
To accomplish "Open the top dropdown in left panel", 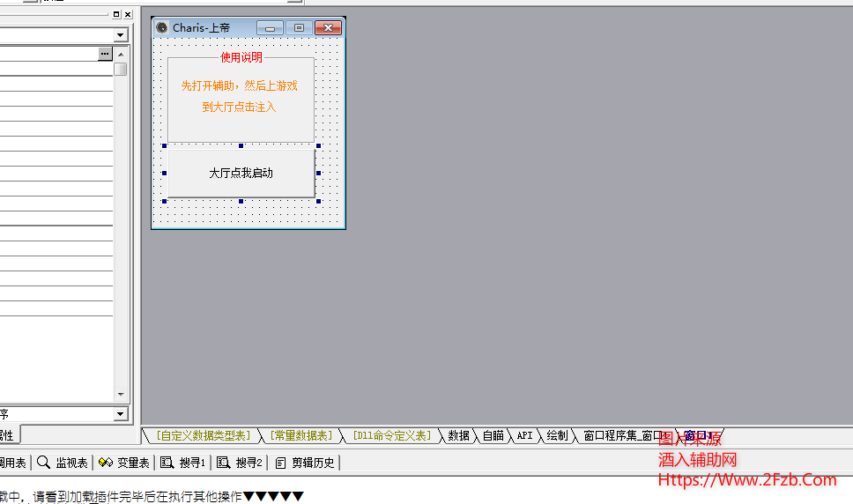I will coord(121,34).
